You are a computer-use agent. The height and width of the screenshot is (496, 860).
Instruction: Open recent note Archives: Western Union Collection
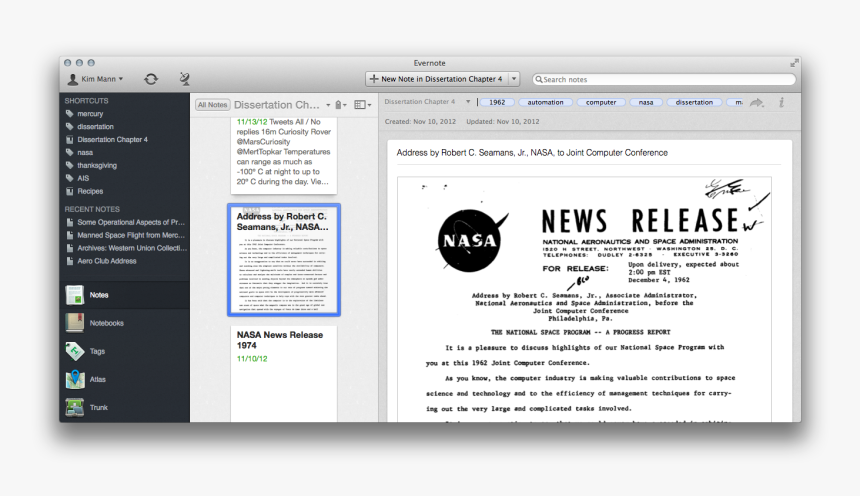click(x=126, y=248)
